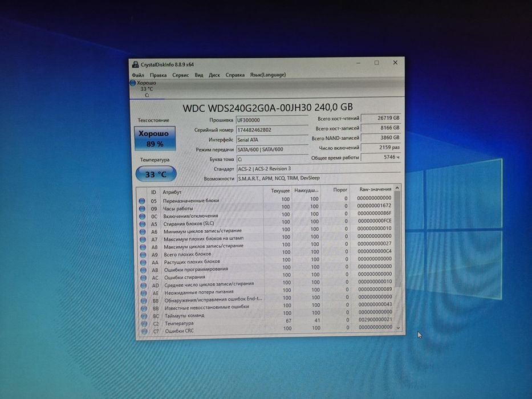532x399 pixels.
Task: Click status icon for Ошибки программирования row
Action: [x=144, y=270]
